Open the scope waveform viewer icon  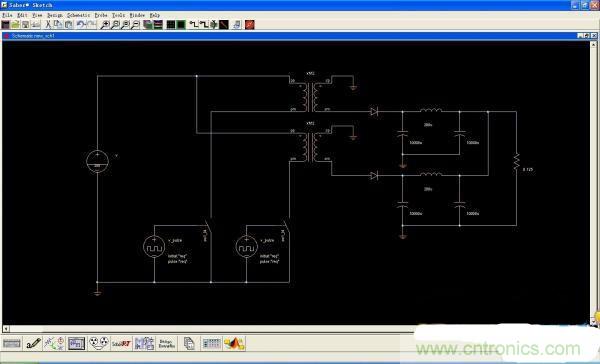pos(76,343)
